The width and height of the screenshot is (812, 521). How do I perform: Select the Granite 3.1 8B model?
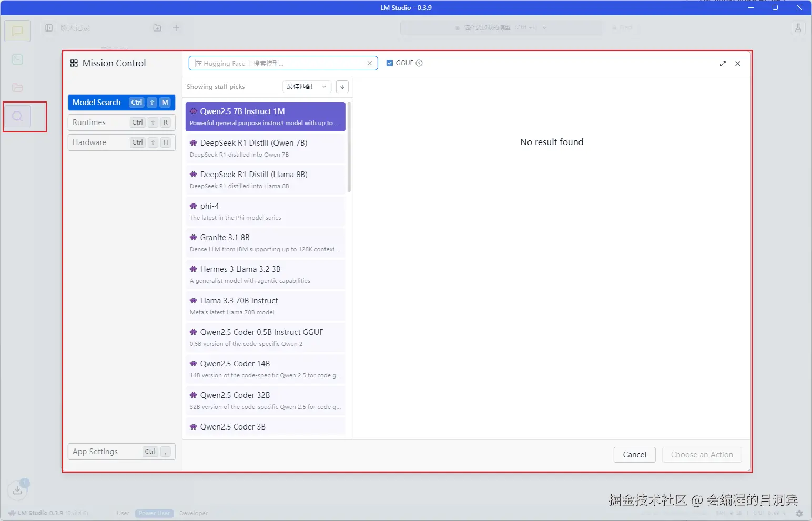tap(266, 243)
